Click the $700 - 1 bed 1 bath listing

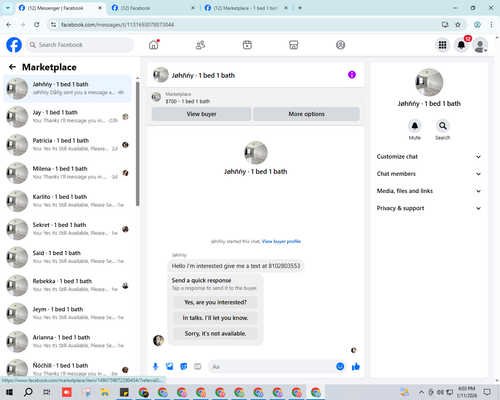188,101
